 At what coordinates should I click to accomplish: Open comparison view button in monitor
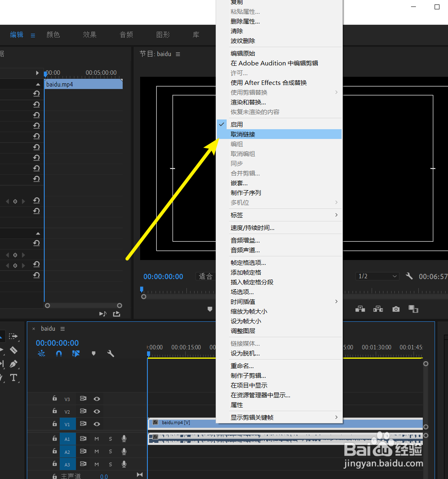click(413, 309)
